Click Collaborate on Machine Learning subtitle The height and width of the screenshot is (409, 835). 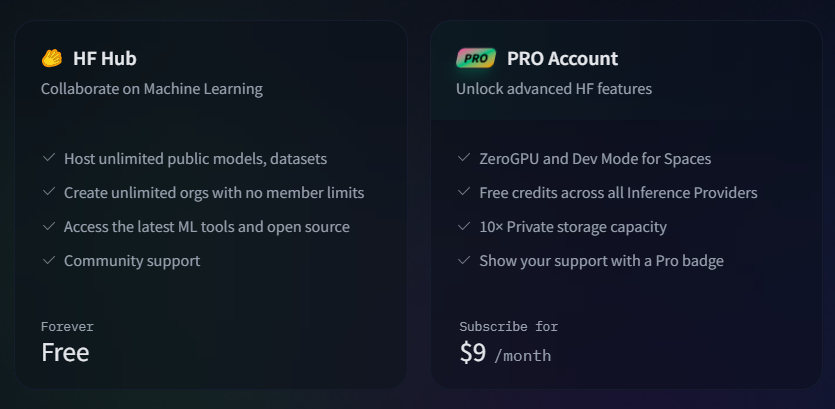[152, 88]
